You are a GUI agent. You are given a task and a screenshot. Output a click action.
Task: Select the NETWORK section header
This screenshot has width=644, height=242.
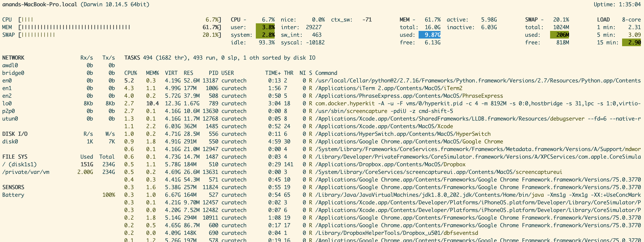pyautogui.click(x=13, y=58)
